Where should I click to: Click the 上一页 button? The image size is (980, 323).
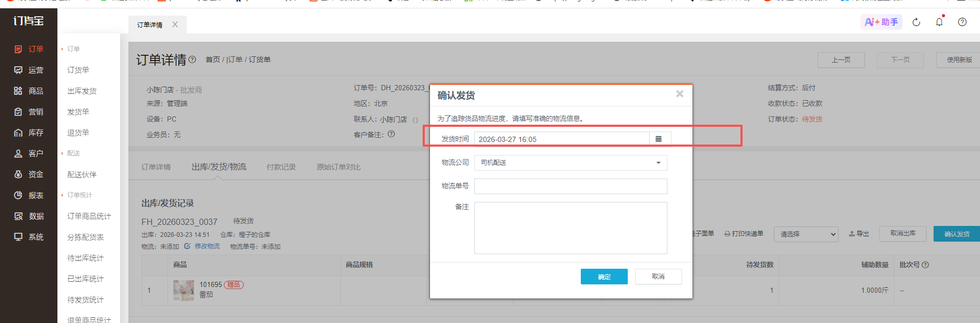(841, 60)
